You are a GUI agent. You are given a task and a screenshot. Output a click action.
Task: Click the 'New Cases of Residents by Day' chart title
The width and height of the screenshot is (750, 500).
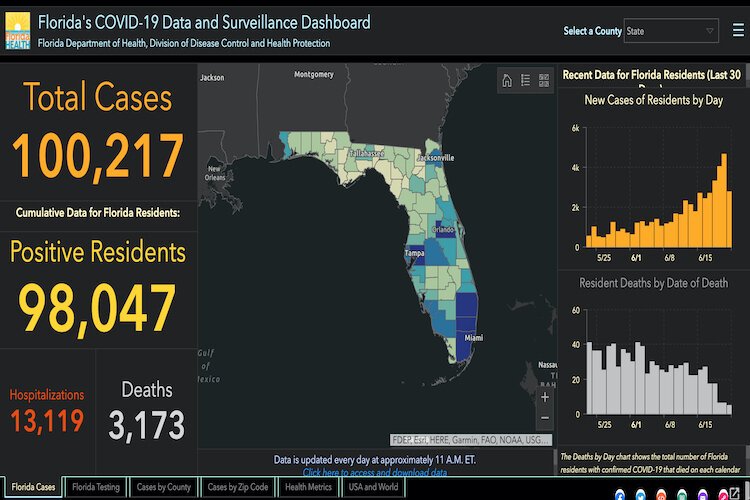pyautogui.click(x=653, y=100)
